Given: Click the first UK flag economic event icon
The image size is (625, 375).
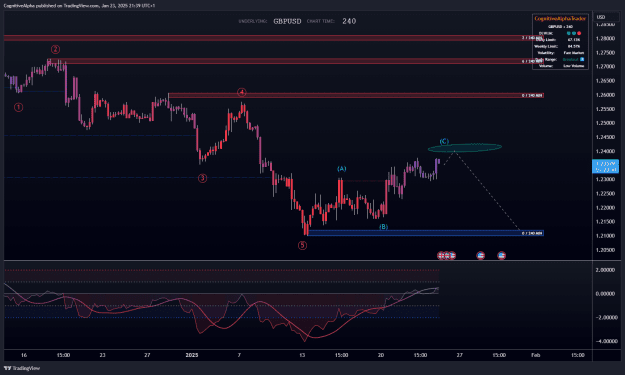Looking at the screenshot, I should point(440,255).
